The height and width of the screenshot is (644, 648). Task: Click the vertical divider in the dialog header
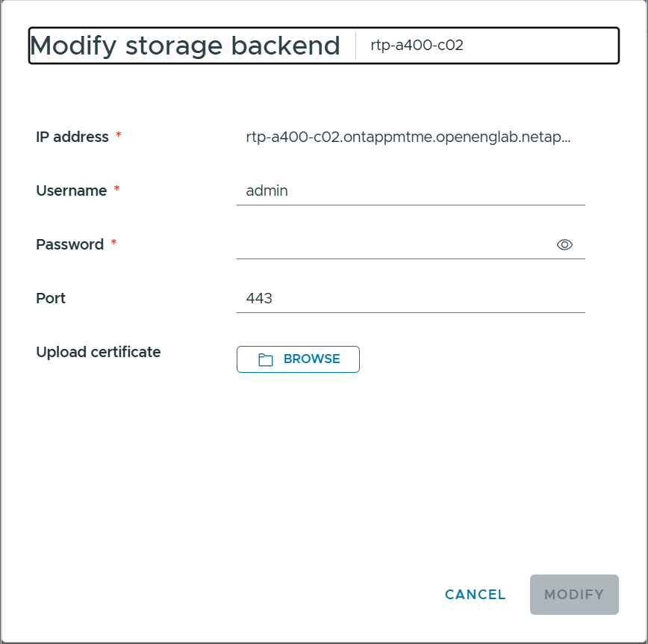355,46
